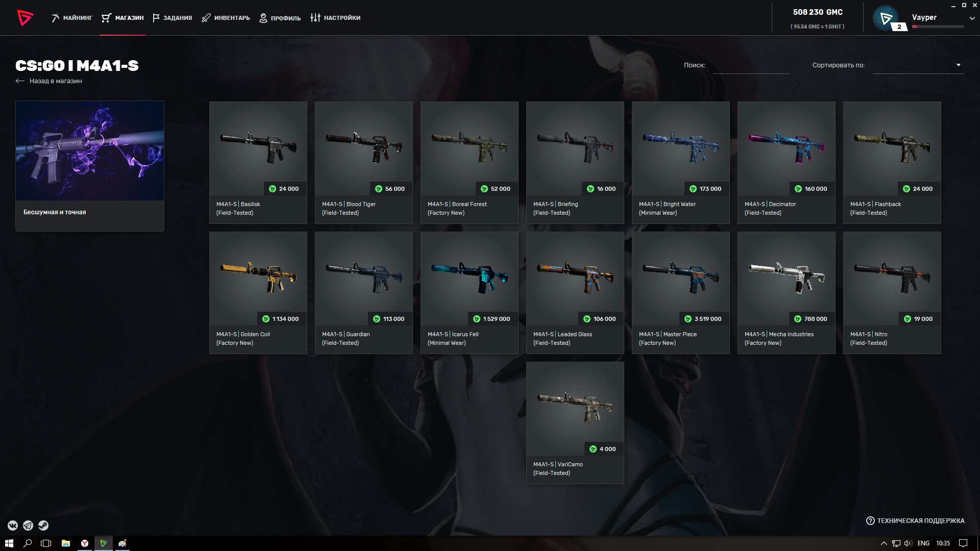Open the Майнинг menu tab
Viewport: 980px width, 551px height.
(x=71, y=18)
